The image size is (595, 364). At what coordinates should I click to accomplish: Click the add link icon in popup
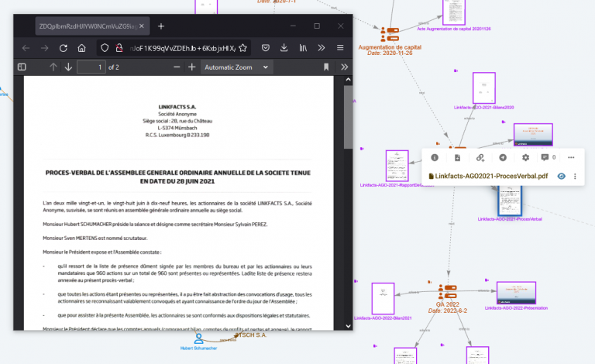[480, 157]
